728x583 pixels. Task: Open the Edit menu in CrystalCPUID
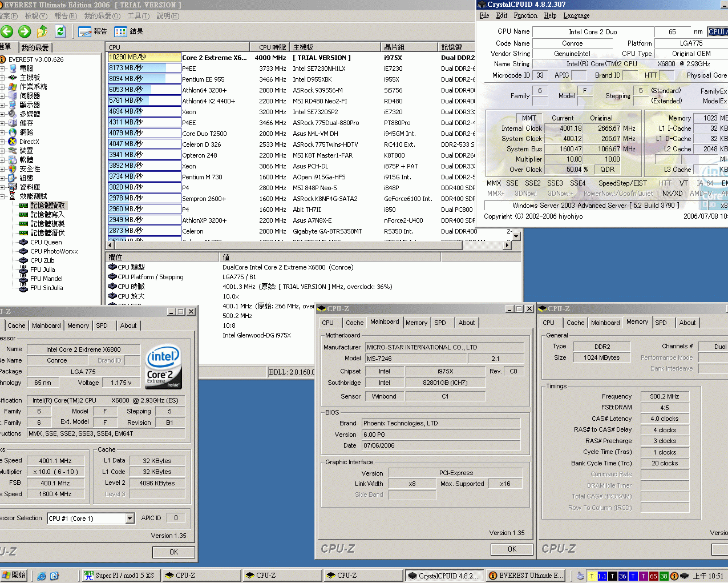(x=501, y=16)
